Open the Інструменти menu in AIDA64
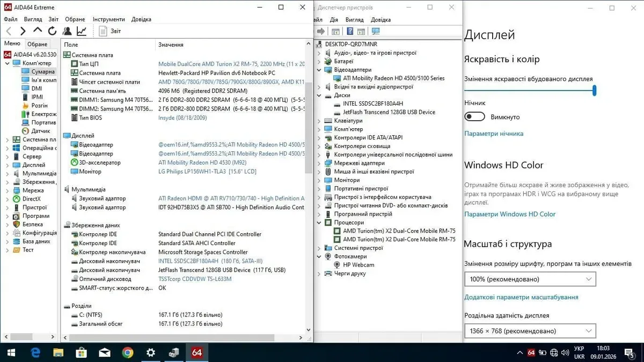The width and height of the screenshot is (644, 362). [108, 19]
